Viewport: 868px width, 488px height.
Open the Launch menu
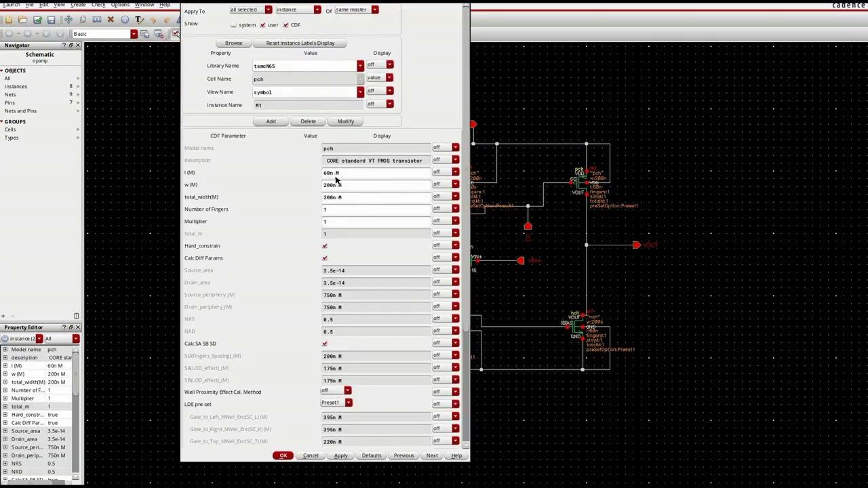pos(12,5)
